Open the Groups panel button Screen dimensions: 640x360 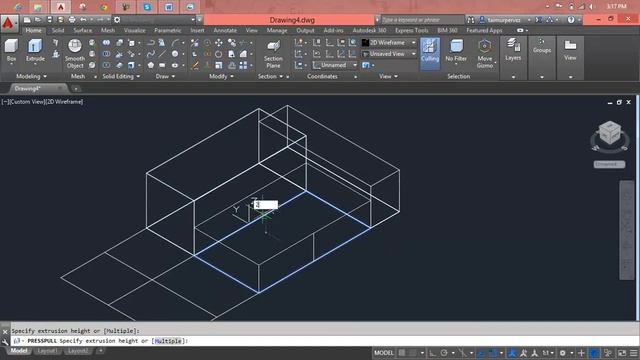click(542, 46)
